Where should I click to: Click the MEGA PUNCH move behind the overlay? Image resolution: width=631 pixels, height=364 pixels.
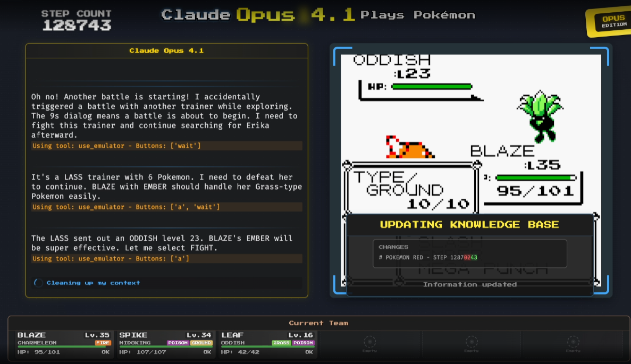482,269
